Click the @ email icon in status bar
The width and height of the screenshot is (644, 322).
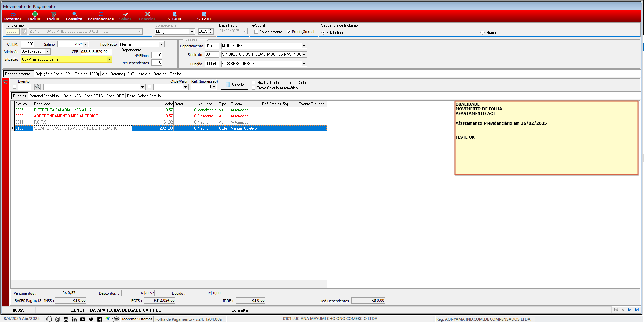(x=58, y=319)
